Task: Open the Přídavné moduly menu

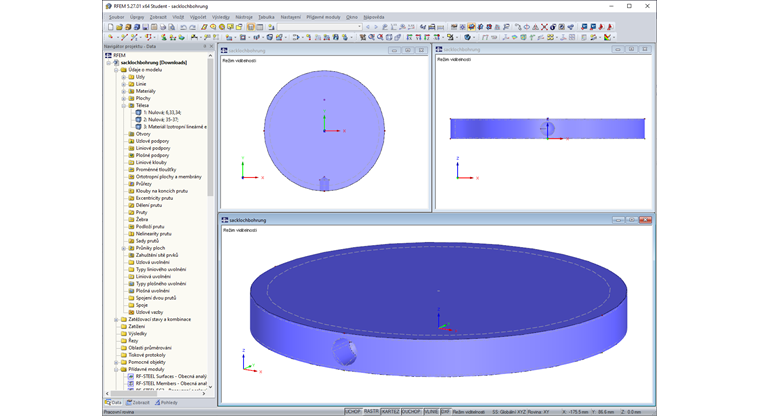Action: (323, 17)
